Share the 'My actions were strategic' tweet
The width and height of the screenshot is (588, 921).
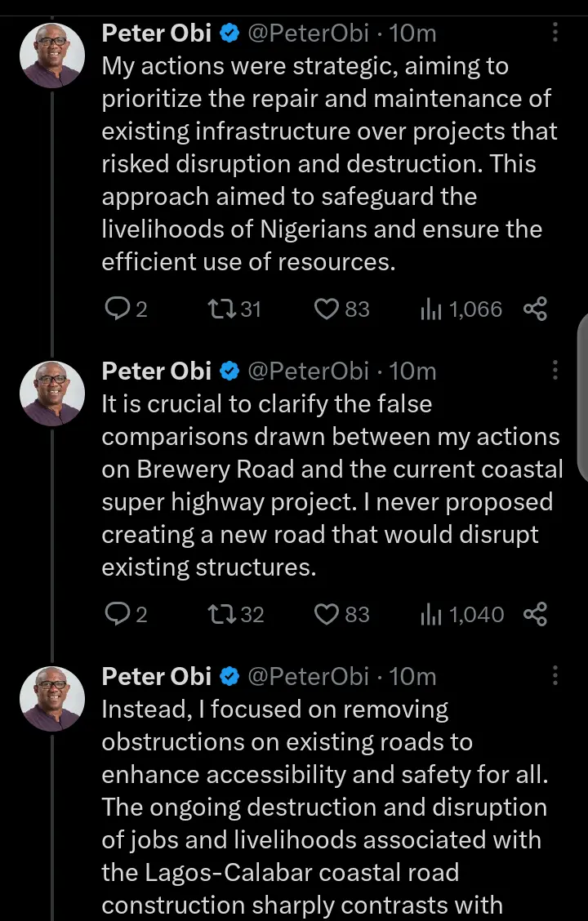535,309
